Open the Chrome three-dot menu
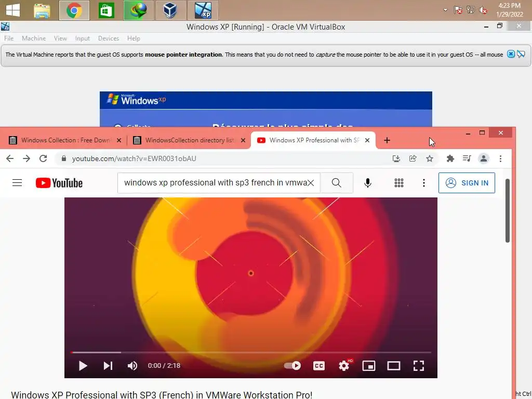 (500, 158)
